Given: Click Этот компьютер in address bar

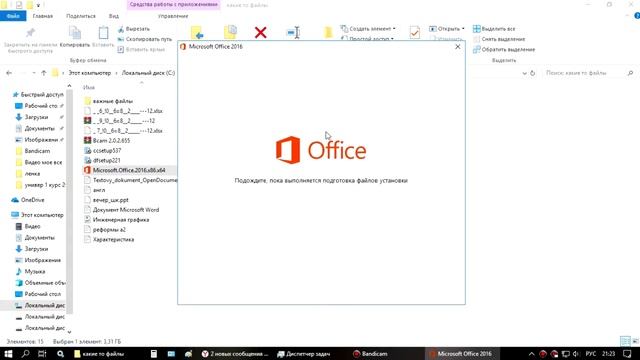Looking at the screenshot, I should pyautogui.click(x=90, y=73).
